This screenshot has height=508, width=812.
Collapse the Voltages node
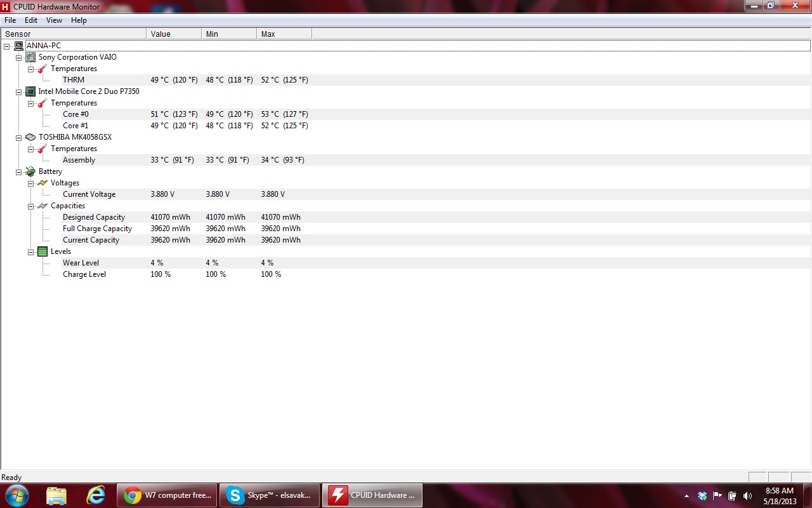[x=30, y=183]
